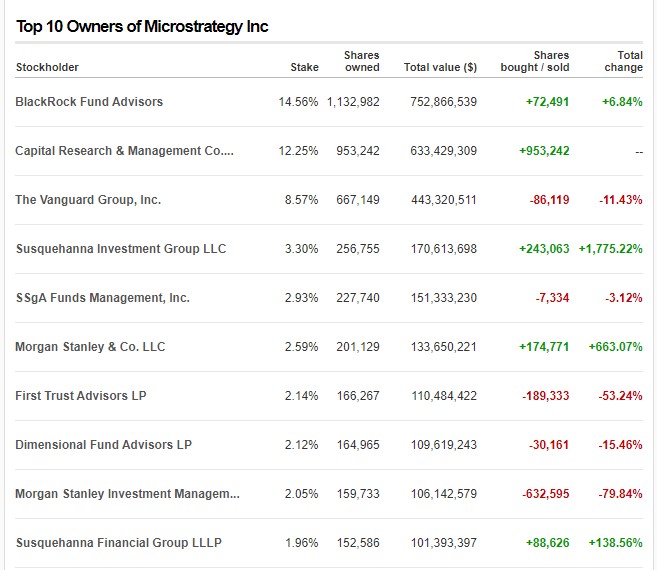This screenshot has height=570, width=657.
Task: Select the -30,161 shares sold value
Action: [549, 445]
